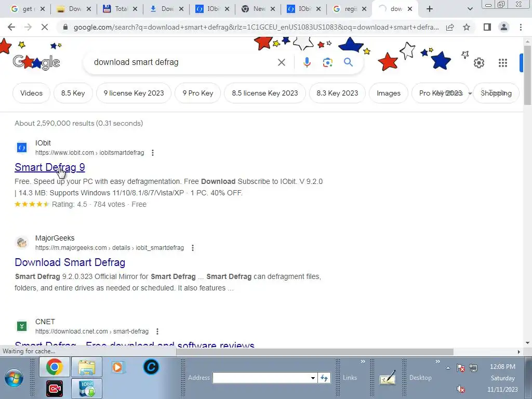532x399 pixels.
Task: Click the Google holiday logo
Action: coord(36,62)
